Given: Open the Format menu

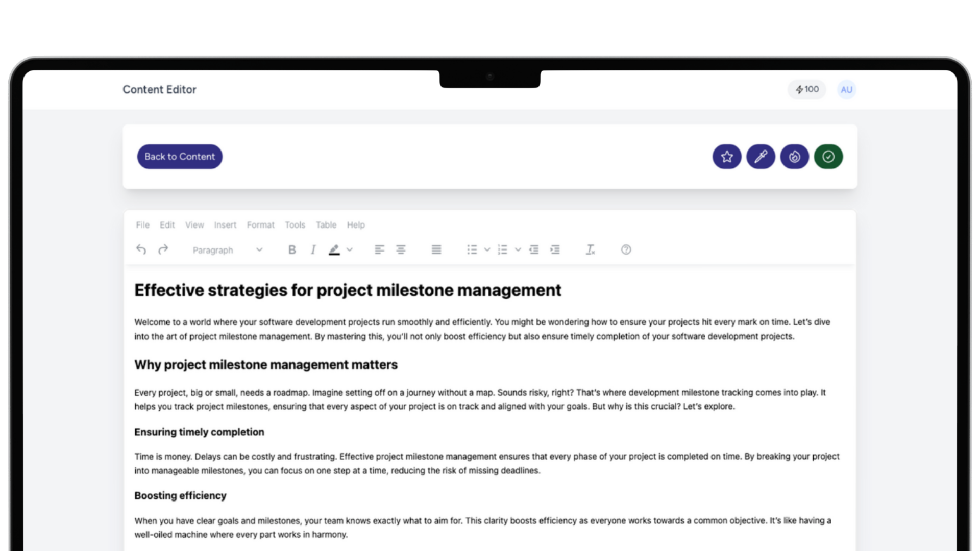Looking at the screenshot, I should 260,225.
